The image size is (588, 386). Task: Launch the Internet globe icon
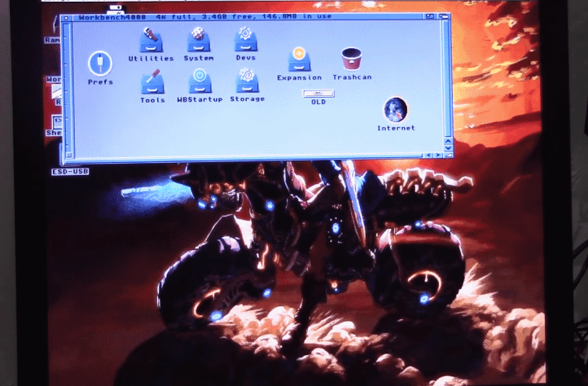click(x=396, y=110)
